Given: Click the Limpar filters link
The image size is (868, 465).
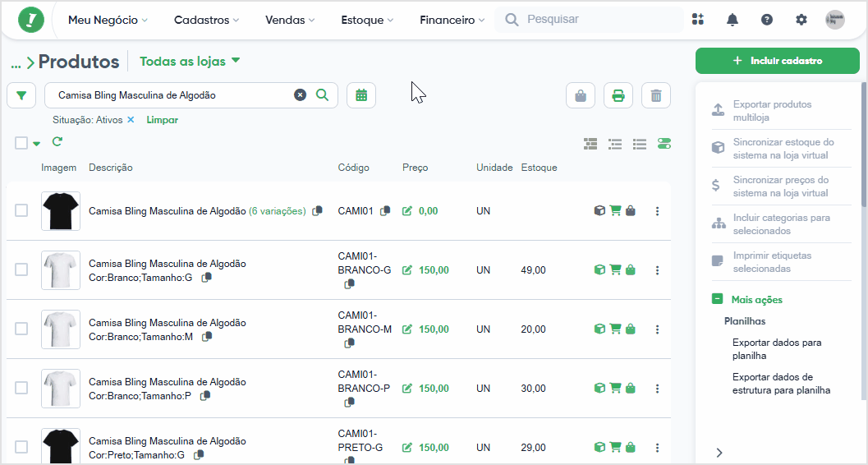Looking at the screenshot, I should click(163, 120).
